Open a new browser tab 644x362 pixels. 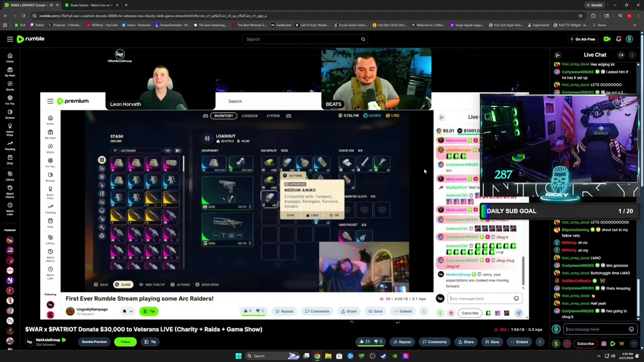point(126,5)
